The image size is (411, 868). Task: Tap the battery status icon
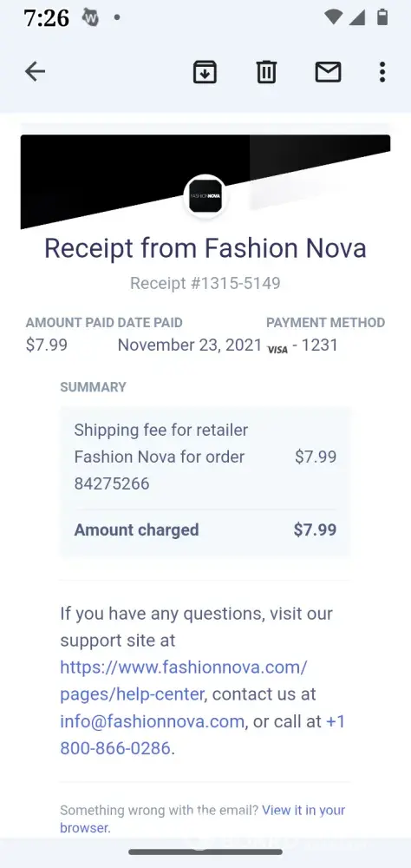382,17
